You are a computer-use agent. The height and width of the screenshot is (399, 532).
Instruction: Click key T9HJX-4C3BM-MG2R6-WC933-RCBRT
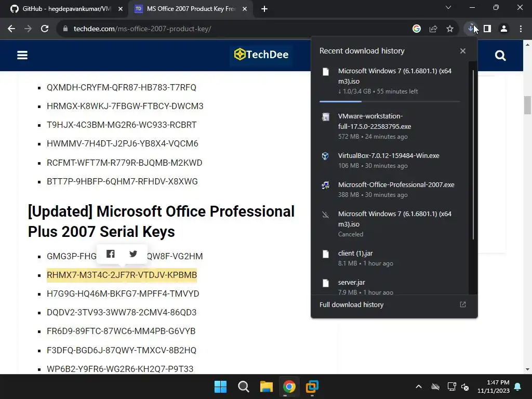coord(122,125)
